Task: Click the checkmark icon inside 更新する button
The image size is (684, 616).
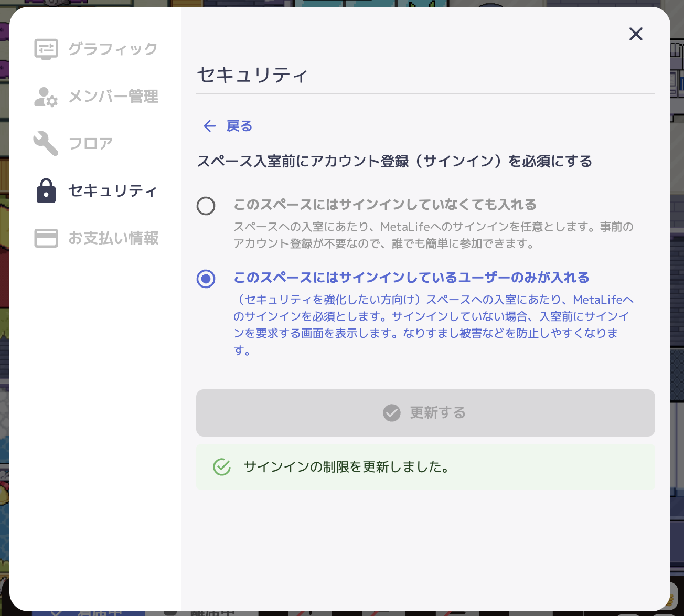Action: [392, 413]
